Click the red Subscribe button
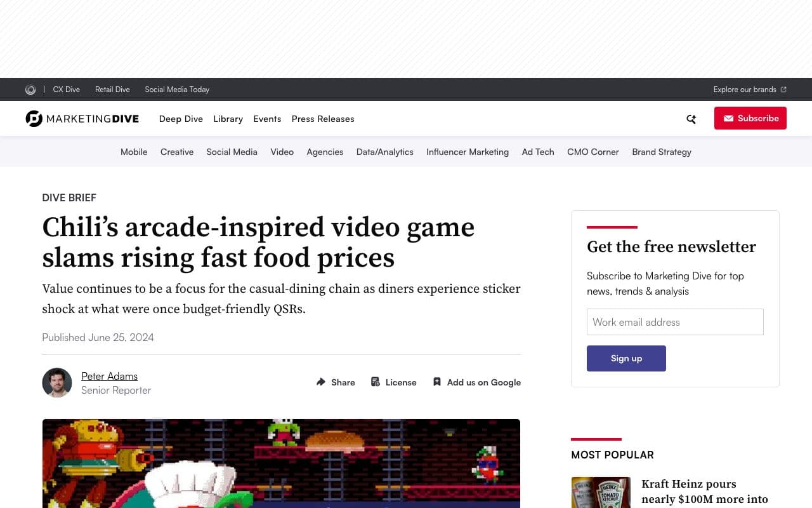The image size is (812, 508). [750, 118]
